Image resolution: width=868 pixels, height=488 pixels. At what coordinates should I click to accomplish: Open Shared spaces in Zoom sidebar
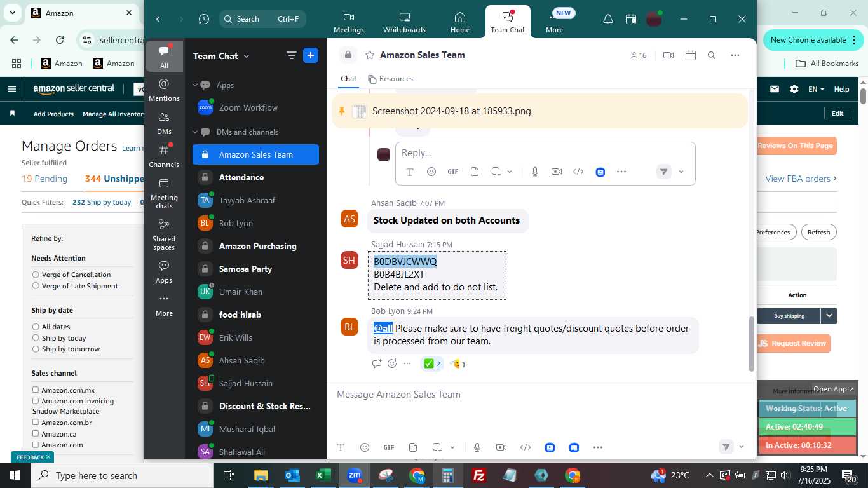[164, 234]
